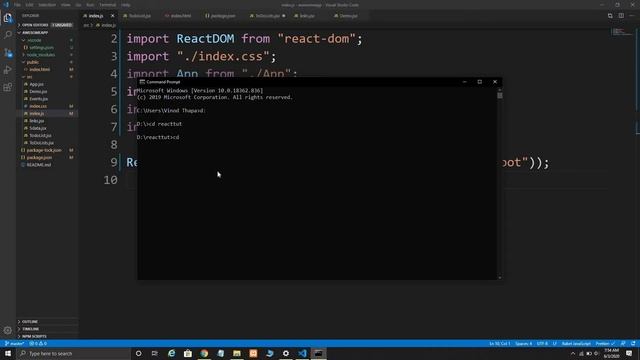Open the Help menu
640x360 pixels.
click(x=126, y=5)
